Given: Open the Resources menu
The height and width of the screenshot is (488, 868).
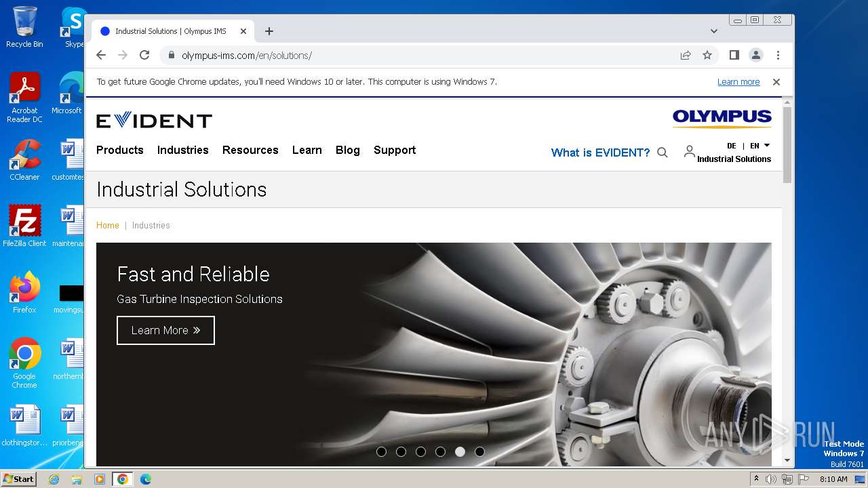Looking at the screenshot, I should pyautogui.click(x=250, y=150).
